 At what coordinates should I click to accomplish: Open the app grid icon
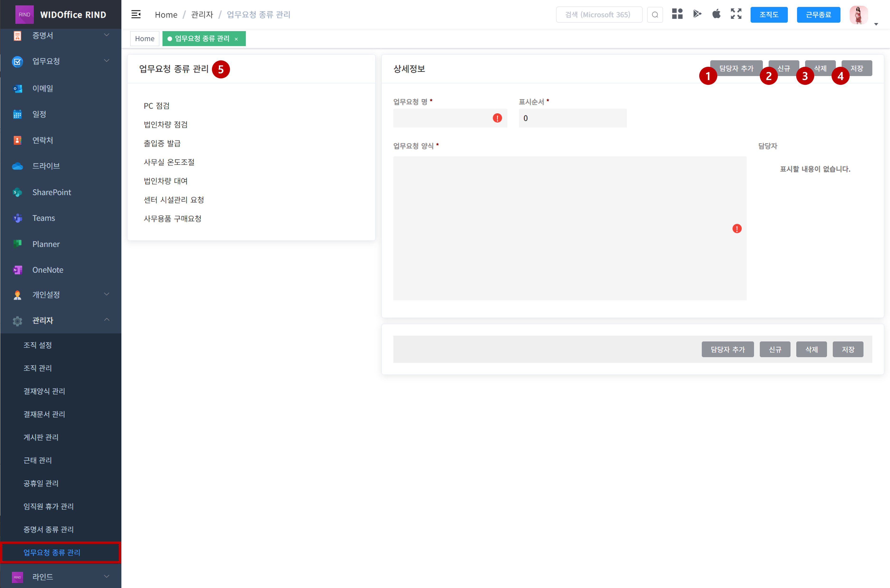(x=677, y=14)
